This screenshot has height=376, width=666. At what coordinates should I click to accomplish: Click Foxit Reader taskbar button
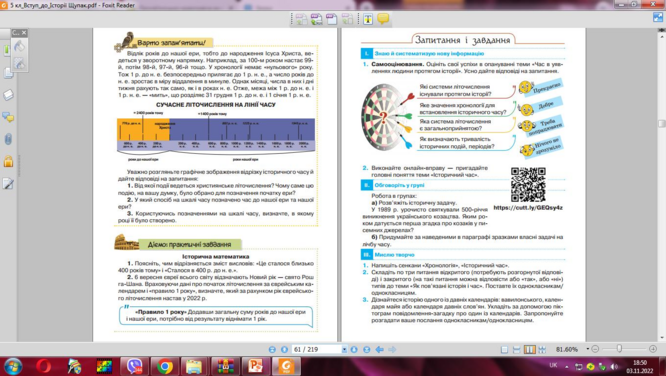tap(286, 366)
